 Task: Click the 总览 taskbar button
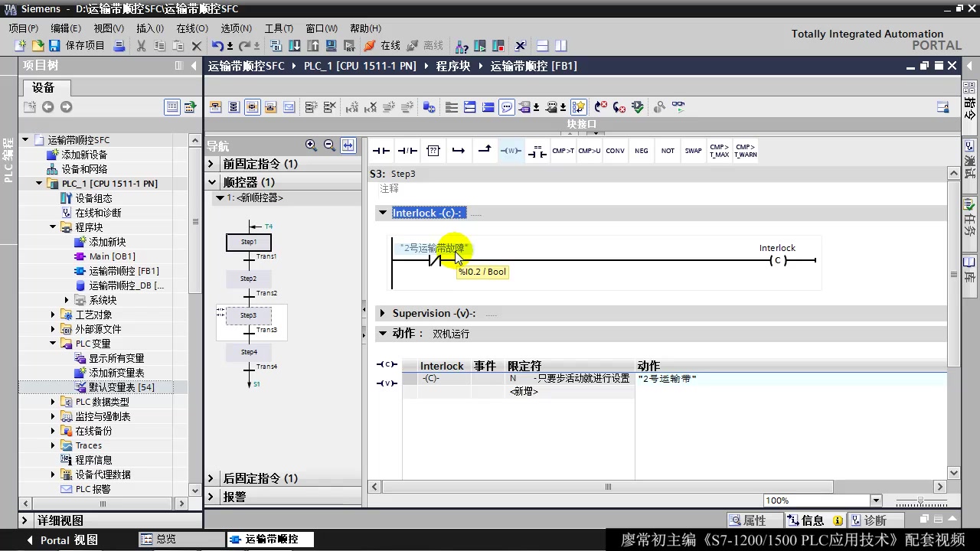(181, 540)
